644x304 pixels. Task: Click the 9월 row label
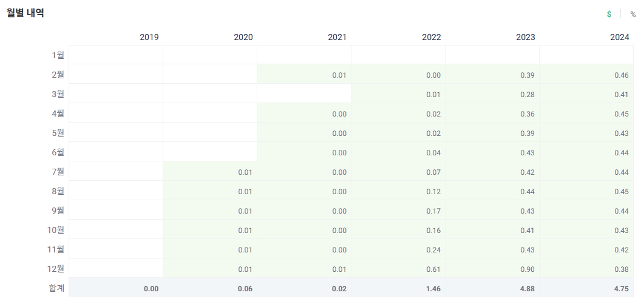tap(58, 211)
